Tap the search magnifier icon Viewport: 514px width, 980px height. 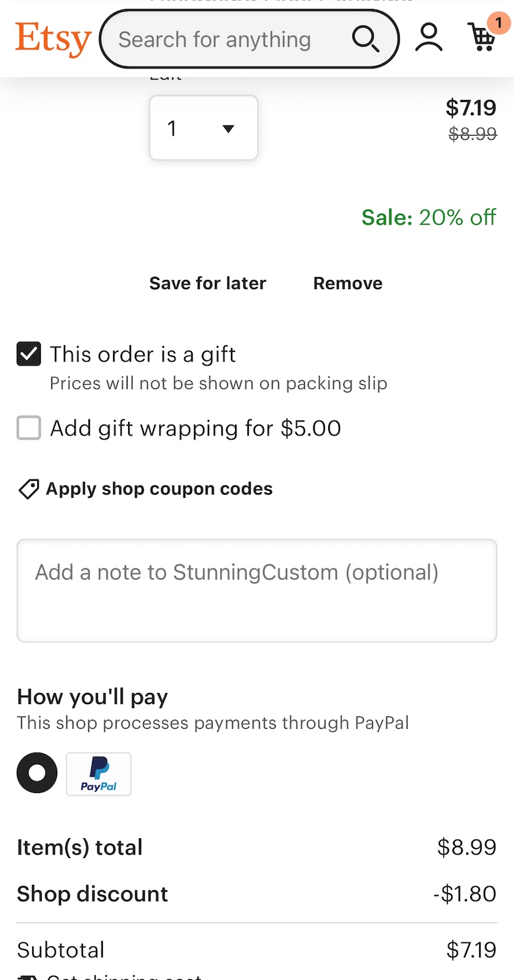[x=365, y=39]
